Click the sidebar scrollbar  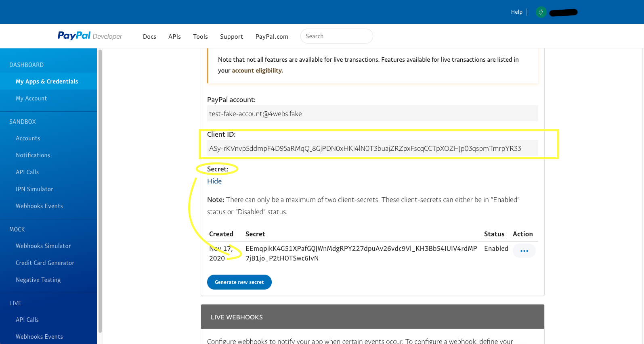tap(100, 191)
